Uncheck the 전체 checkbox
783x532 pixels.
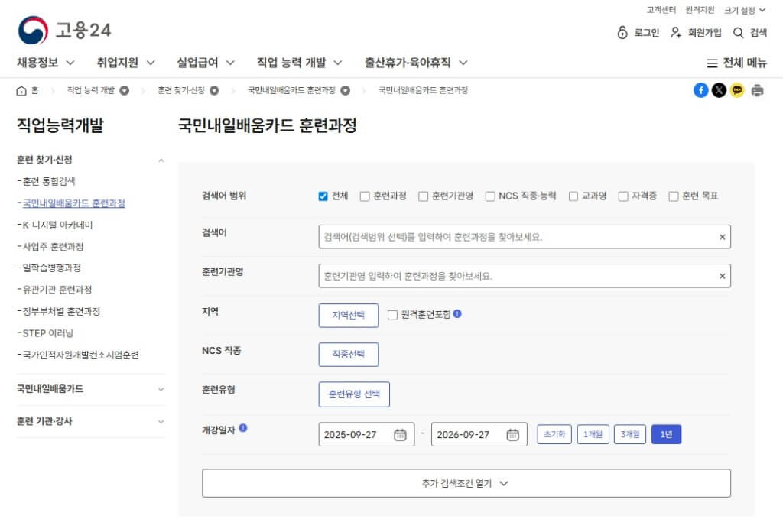point(323,196)
